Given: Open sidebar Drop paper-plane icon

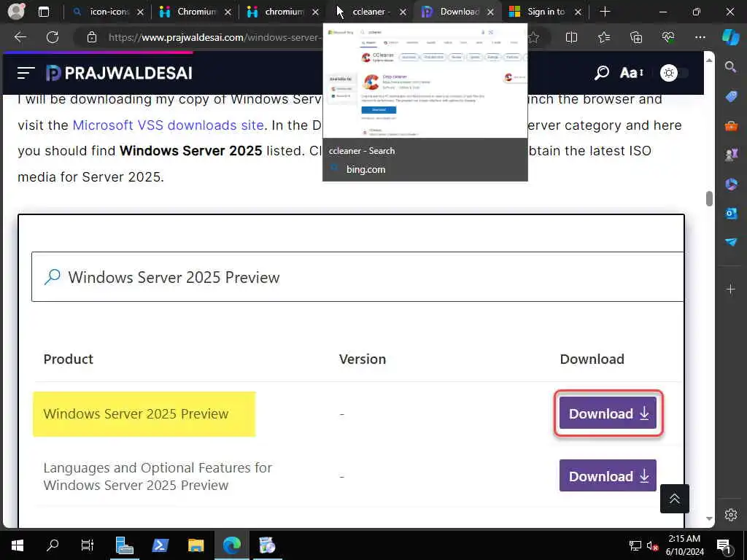Looking at the screenshot, I should tap(731, 242).
